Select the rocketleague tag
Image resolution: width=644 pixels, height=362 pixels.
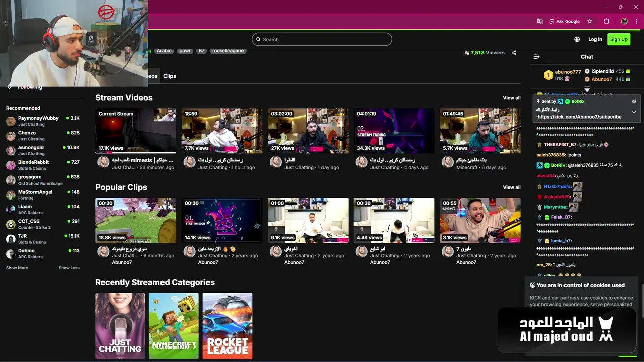(228, 51)
